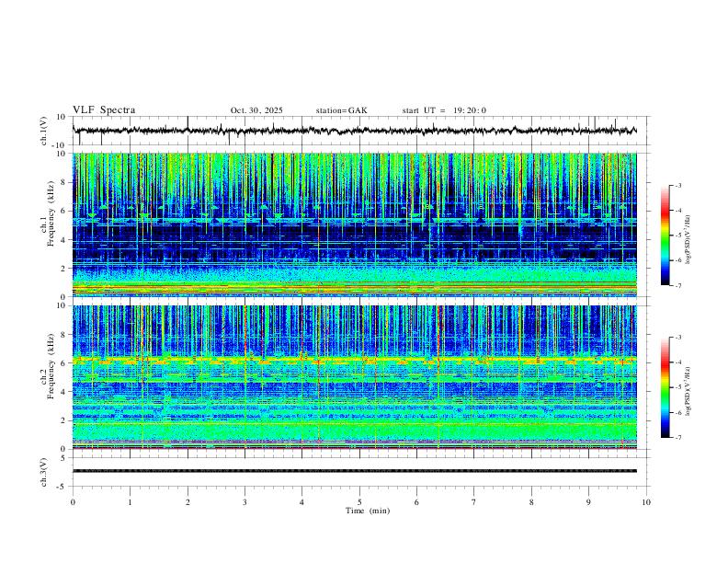The height and width of the screenshot is (563, 728).
Task: Click the 'Time (min)' axis label
Action: tap(368, 511)
